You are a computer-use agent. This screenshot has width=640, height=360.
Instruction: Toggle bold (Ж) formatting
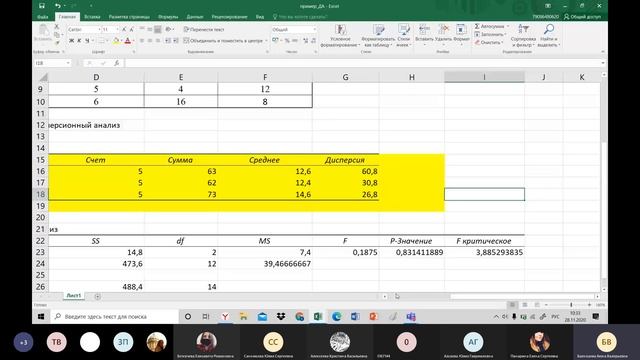[x=71, y=40]
